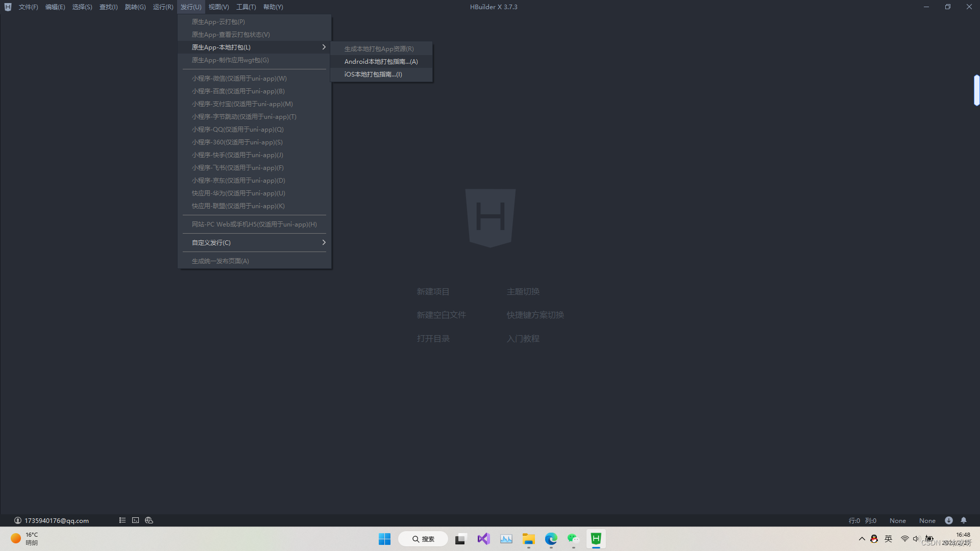Click 快捷键方案切换 link
The height and width of the screenshot is (551, 980).
535,315
